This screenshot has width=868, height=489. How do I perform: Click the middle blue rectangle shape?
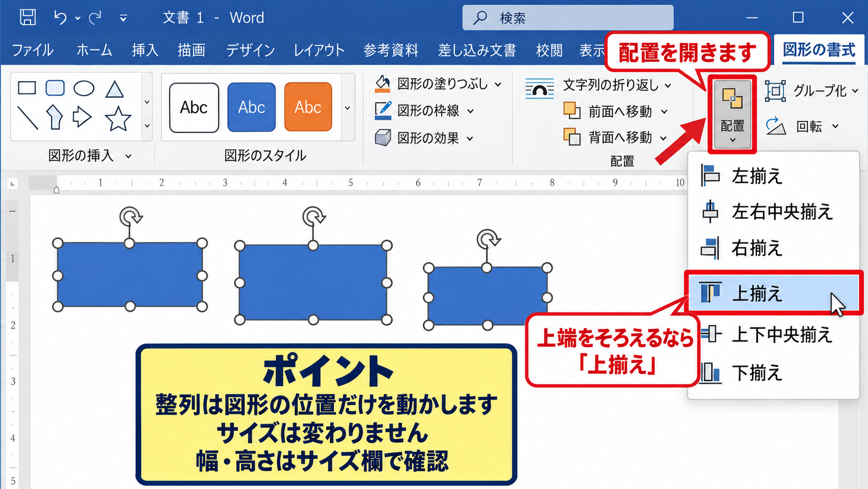point(313,283)
